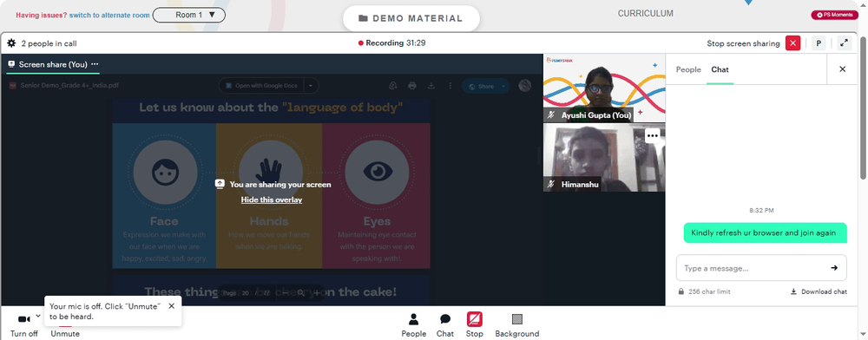Expand call to fullscreen view
The image size is (868, 340).
tap(845, 43)
